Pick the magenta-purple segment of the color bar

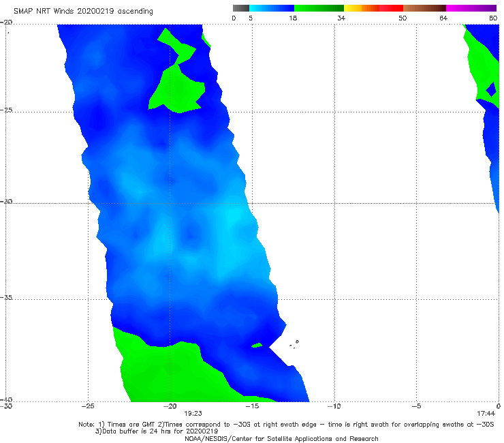tap(471, 8)
